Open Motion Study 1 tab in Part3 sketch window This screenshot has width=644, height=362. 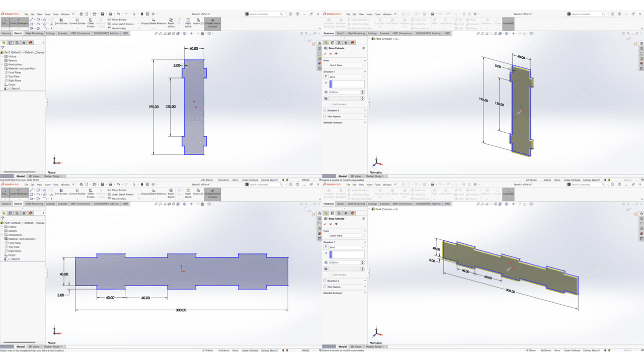tap(52, 176)
